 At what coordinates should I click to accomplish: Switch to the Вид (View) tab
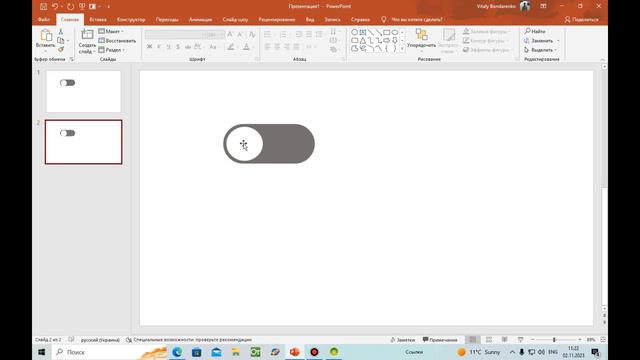tap(310, 20)
